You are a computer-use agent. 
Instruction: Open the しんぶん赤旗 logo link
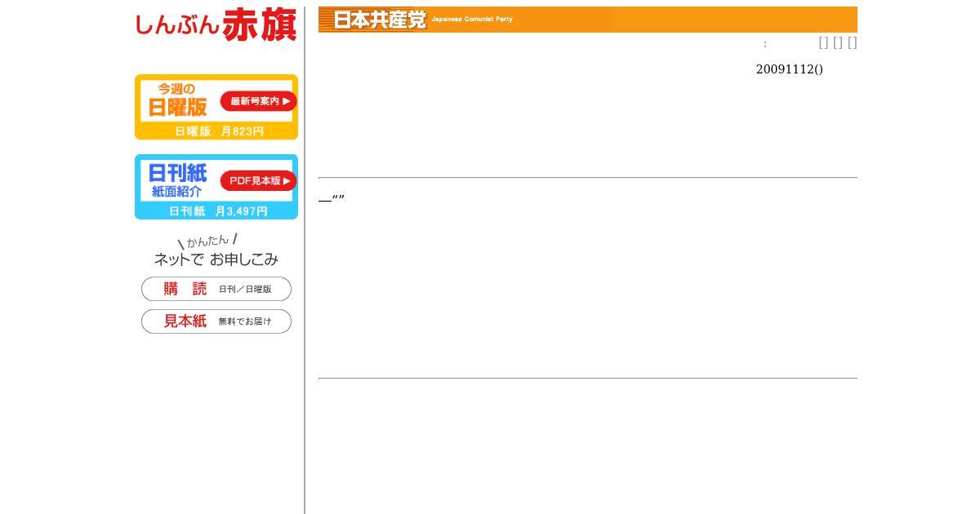point(216,25)
